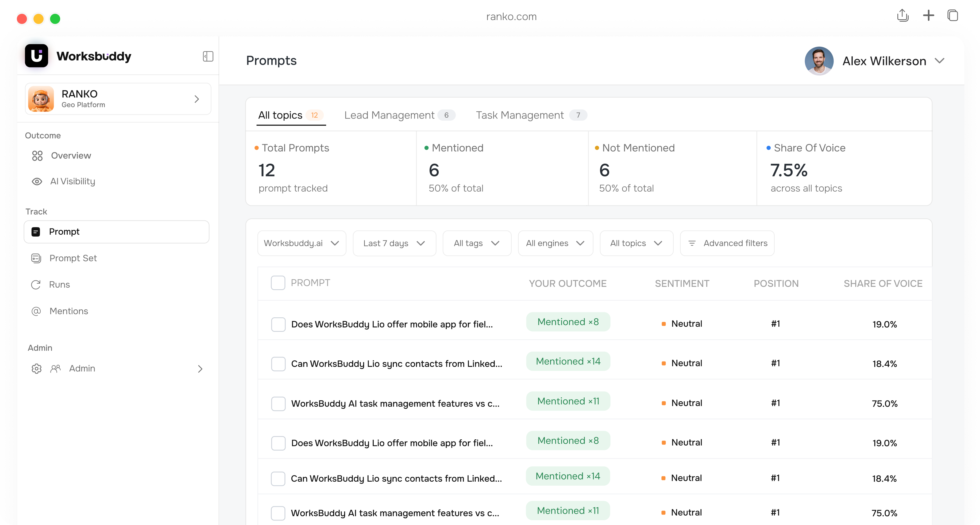
Task: Open the RANKO Geo Platform workspace card
Action: point(118,99)
